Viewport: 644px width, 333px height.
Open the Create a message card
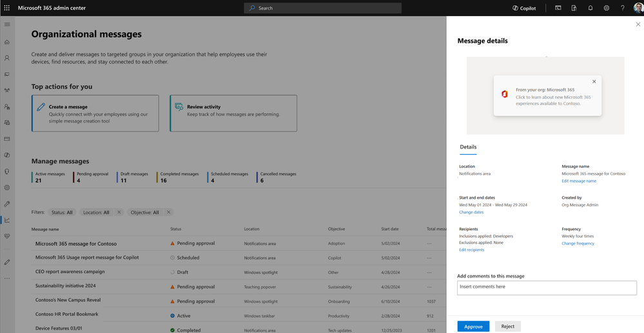[95, 114]
